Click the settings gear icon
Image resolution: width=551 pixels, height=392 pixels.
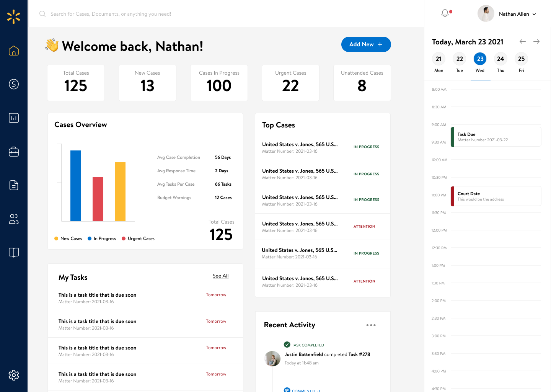pos(14,375)
